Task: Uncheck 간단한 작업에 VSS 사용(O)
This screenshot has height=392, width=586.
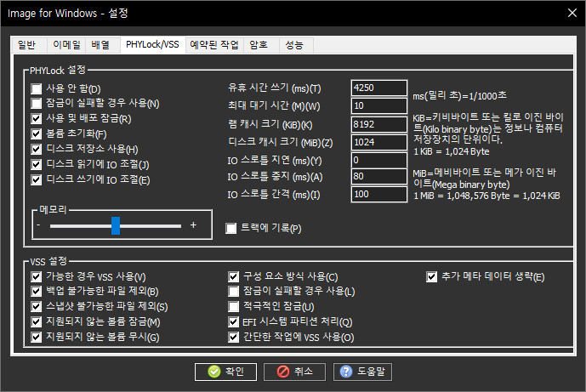Action: click(234, 337)
